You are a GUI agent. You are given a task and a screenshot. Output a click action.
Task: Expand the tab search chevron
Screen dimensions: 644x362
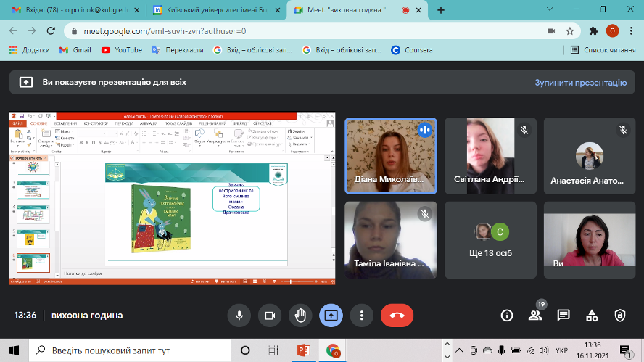coord(550,9)
